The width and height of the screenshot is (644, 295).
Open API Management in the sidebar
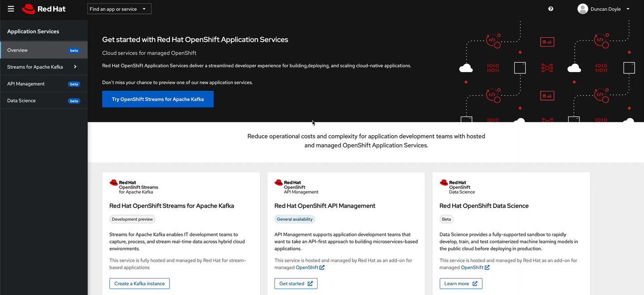[44, 84]
